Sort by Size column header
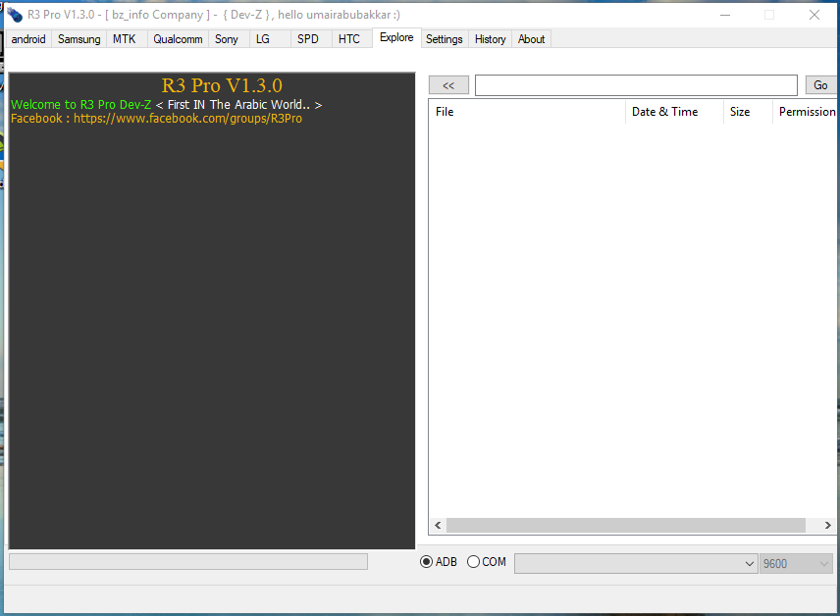The image size is (840, 616). pos(748,112)
